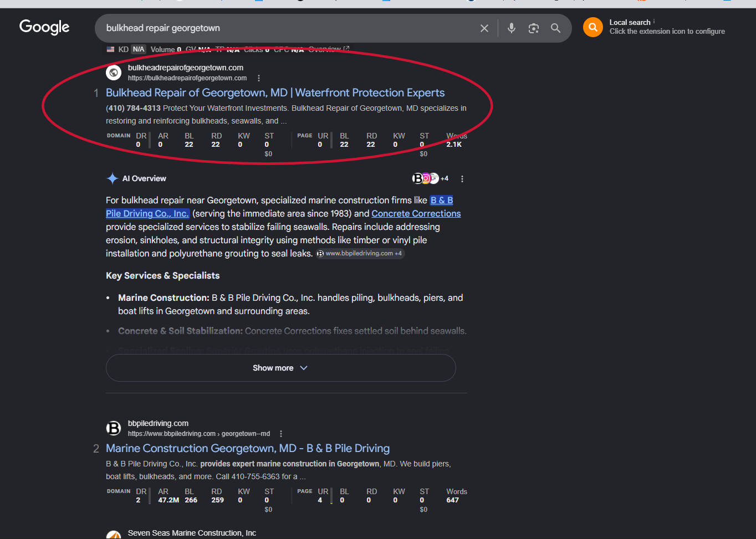Click the AR value 47.2M

(168, 500)
